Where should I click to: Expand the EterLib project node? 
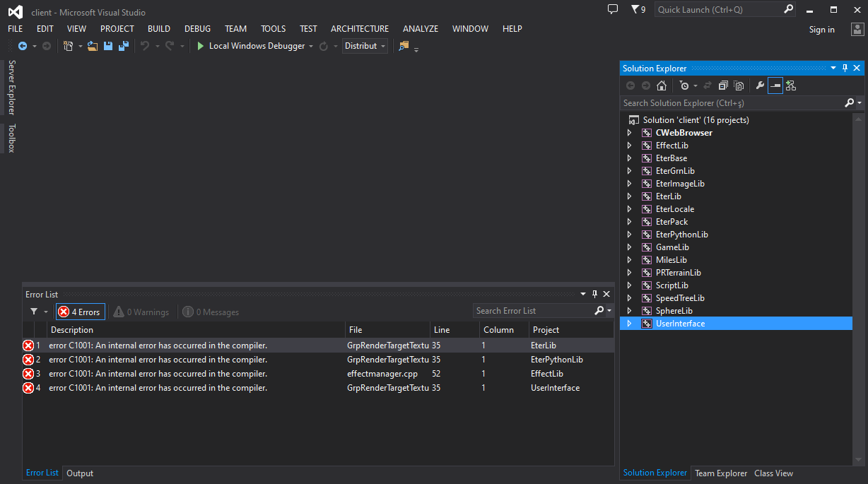pyautogui.click(x=629, y=196)
